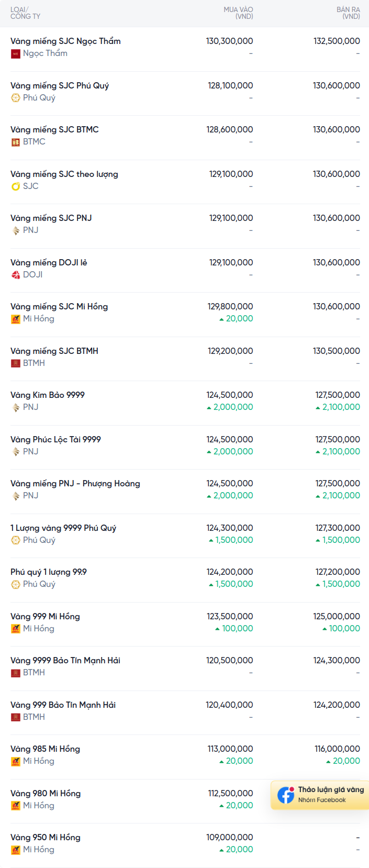Click the Ngọc Thẩm company logo icon
Image resolution: width=369 pixels, height=868 pixels.
point(16,53)
